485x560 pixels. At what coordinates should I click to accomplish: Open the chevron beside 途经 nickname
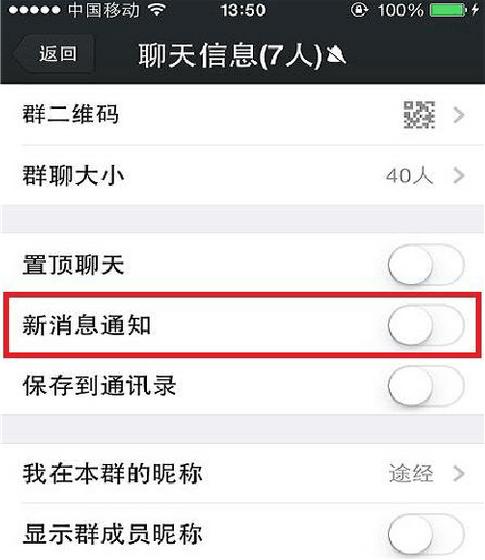tap(459, 474)
